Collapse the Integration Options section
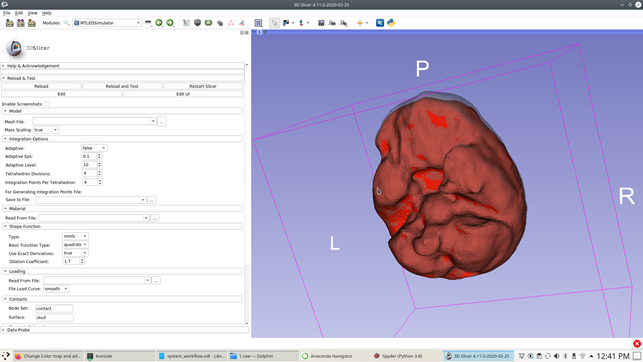Viewport: 643px width, 362px height. click(x=122, y=139)
